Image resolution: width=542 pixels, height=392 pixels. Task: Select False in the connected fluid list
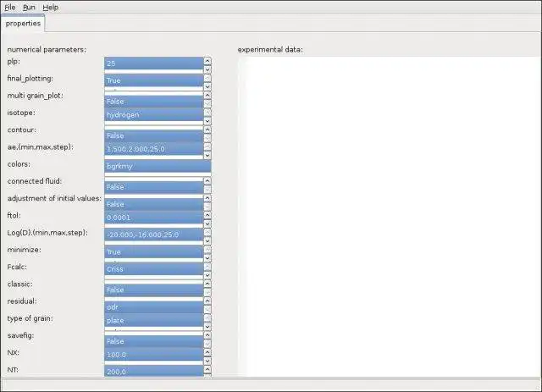point(154,187)
